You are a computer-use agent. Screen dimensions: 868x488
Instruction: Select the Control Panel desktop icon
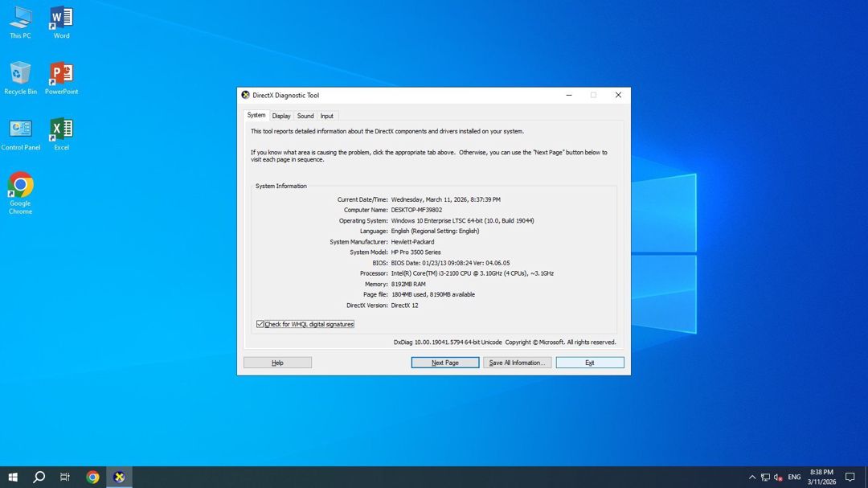[x=20, y=134]
